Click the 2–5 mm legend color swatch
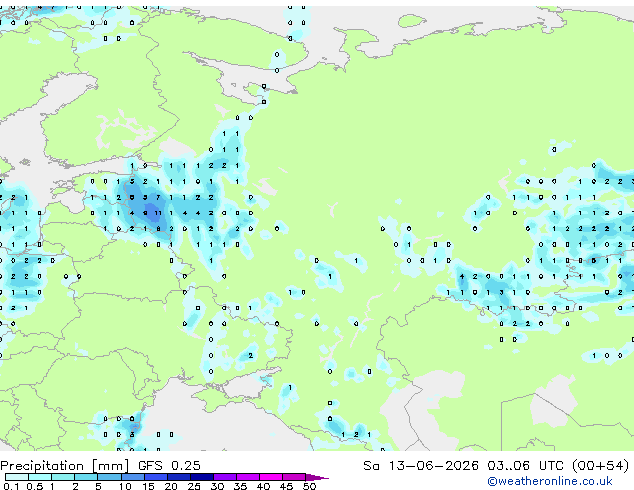The width and height of the screenshot is (634, 490). pos(86,477)
